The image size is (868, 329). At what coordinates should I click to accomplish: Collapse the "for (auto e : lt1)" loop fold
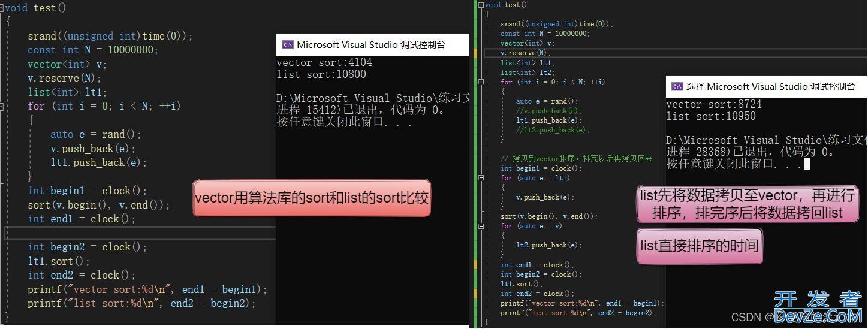pos(480,178)
